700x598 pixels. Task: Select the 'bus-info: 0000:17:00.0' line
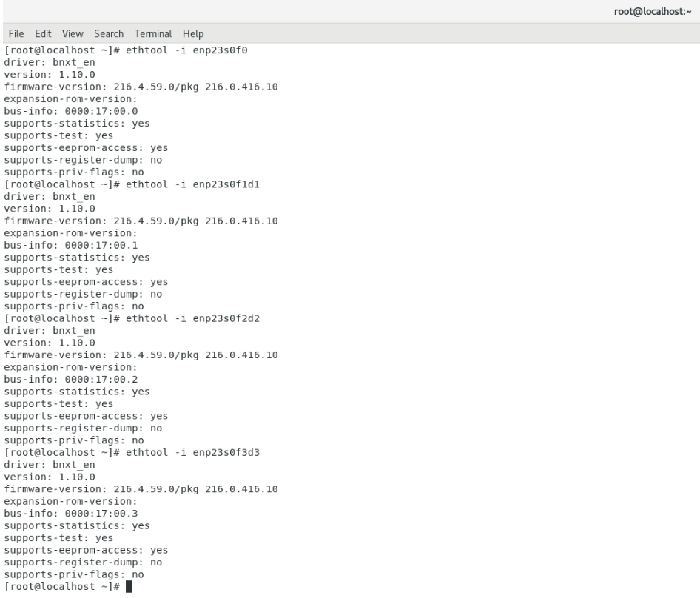coord(71,111)
